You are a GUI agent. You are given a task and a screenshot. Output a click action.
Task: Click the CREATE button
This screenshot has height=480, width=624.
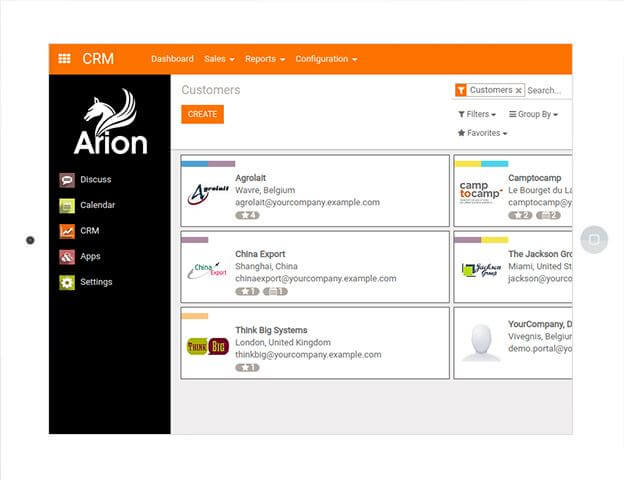click(x=203, y=114)
